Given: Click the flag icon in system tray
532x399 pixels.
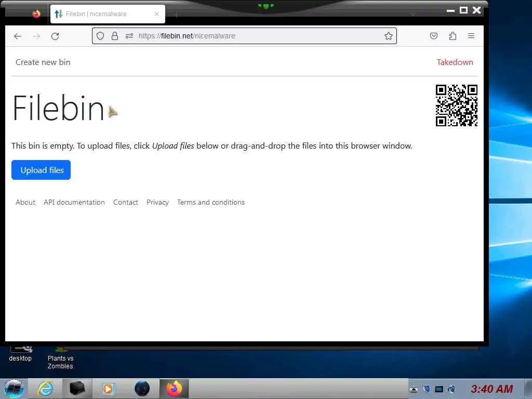Looking at the screenshot, I should point(427,389).
